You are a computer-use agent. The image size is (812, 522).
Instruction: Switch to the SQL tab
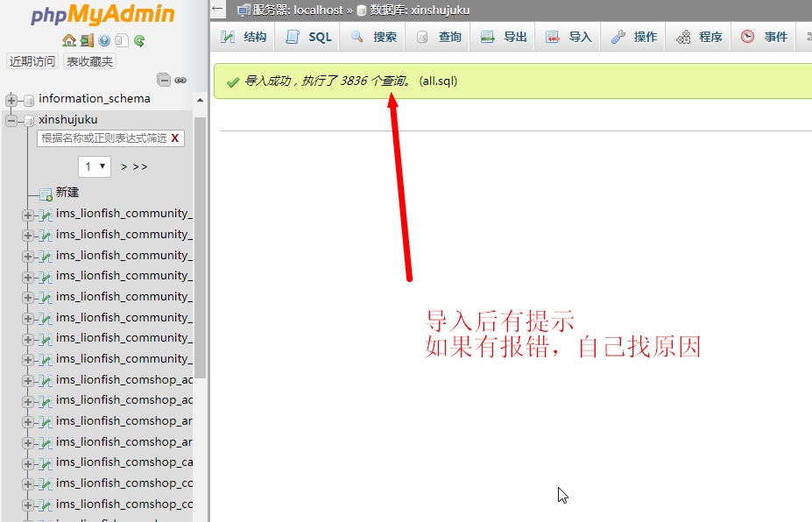click(310, 37)
